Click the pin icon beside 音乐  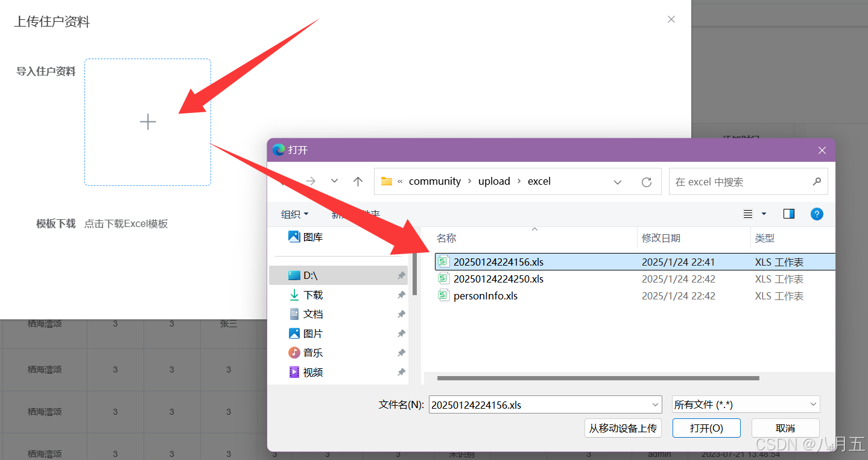(x=401, y=353)
